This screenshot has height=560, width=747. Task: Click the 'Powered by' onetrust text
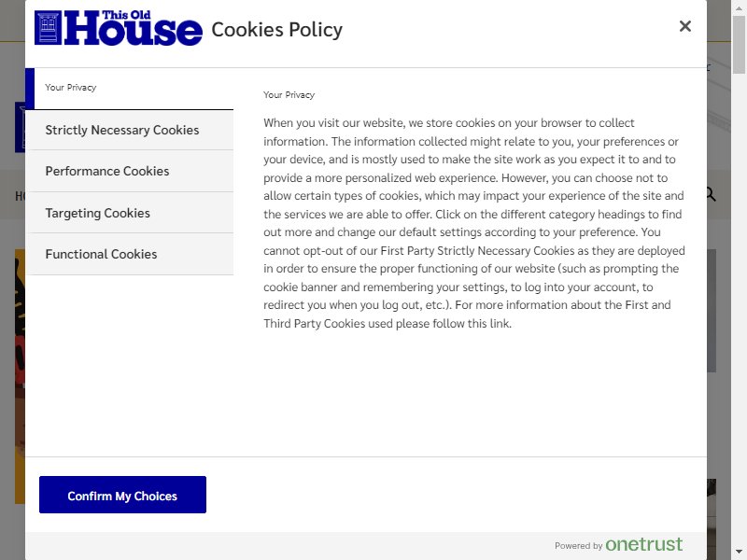[578, 546]
